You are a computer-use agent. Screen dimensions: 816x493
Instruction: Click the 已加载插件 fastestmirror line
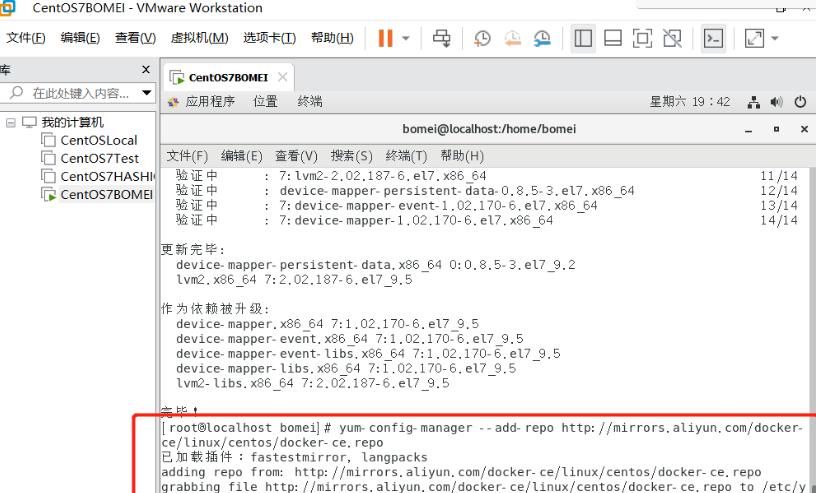click(x=295, y=458)
